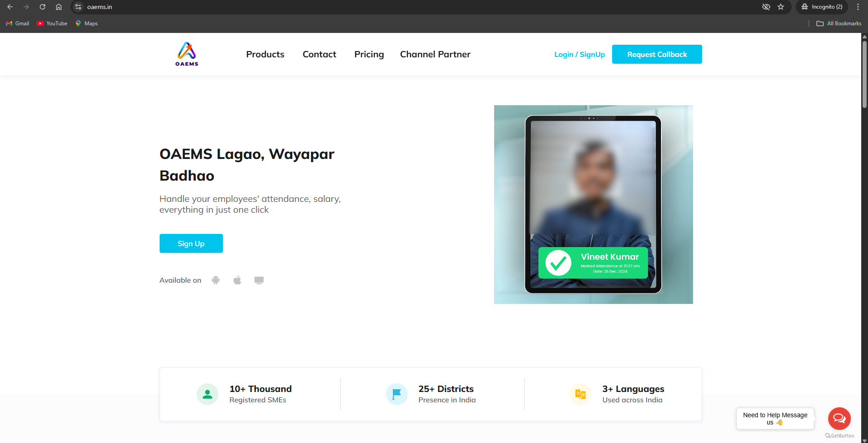Open the red chat message bubble

point(839,419)
